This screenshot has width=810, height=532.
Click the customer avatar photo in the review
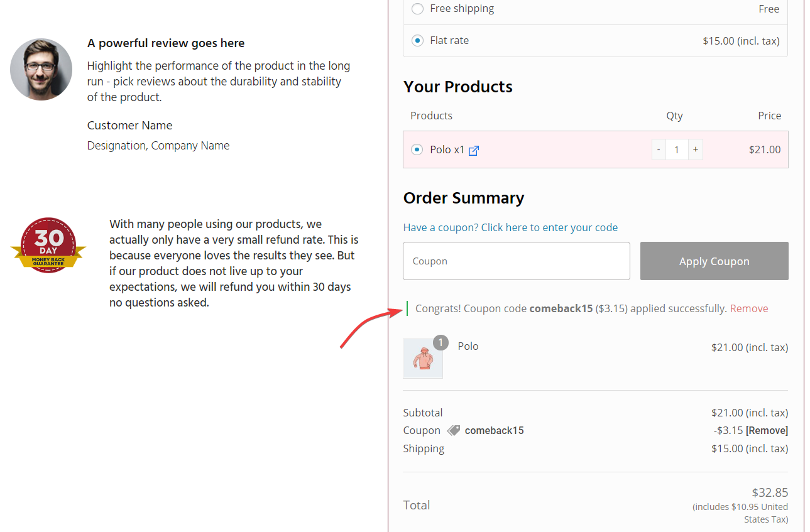[40, 69]
